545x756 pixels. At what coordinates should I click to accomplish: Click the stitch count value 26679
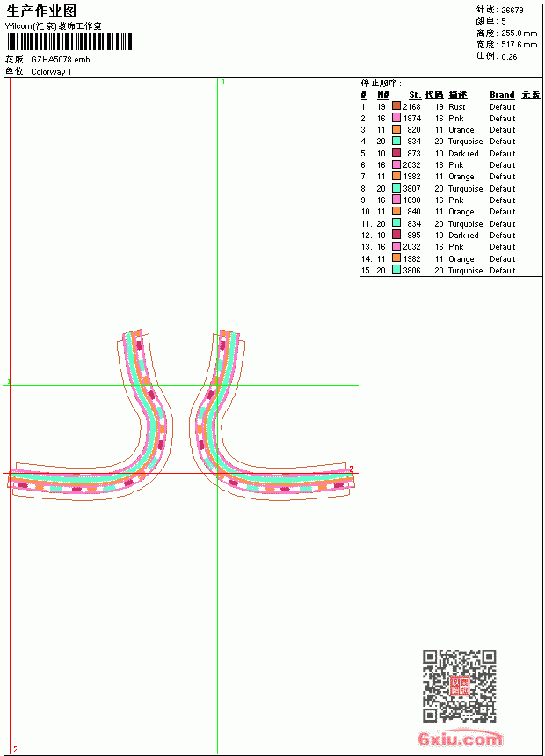[x=512, y=10]
